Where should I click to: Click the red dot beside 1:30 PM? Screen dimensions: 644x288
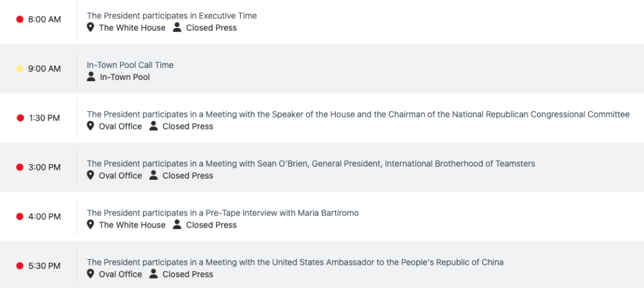[19, 118]
